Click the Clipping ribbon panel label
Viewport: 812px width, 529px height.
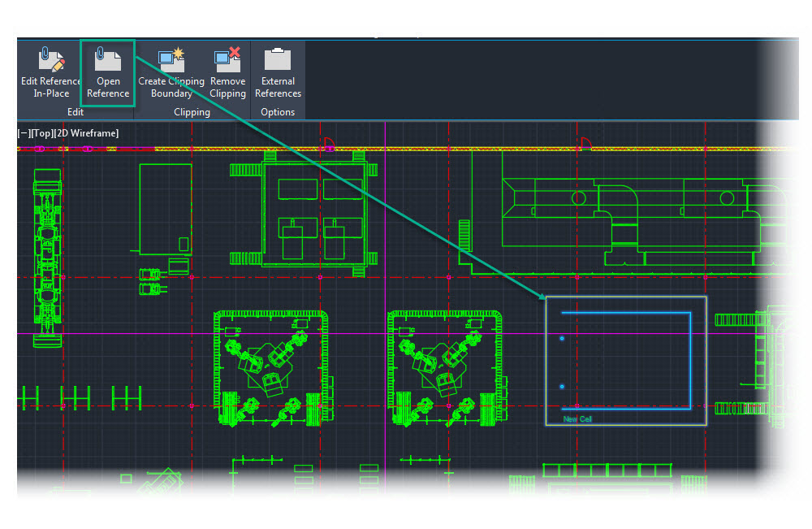coord(192,112)
